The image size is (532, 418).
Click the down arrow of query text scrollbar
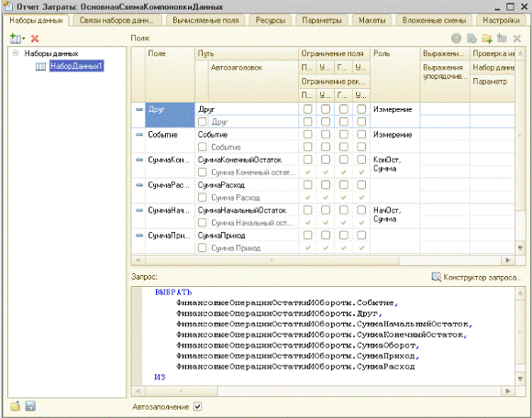pyautogui.click(x=520, y=379)
